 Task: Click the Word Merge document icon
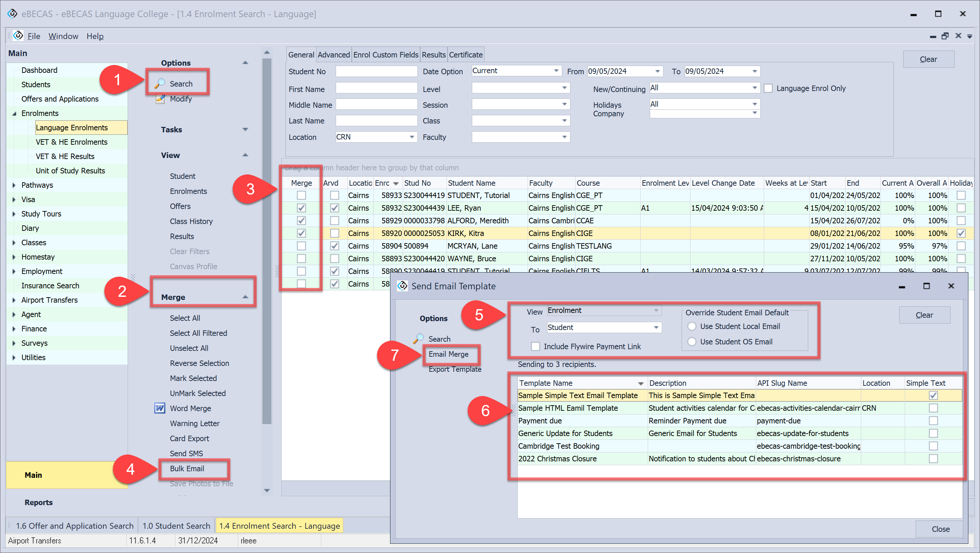(159, 408)
